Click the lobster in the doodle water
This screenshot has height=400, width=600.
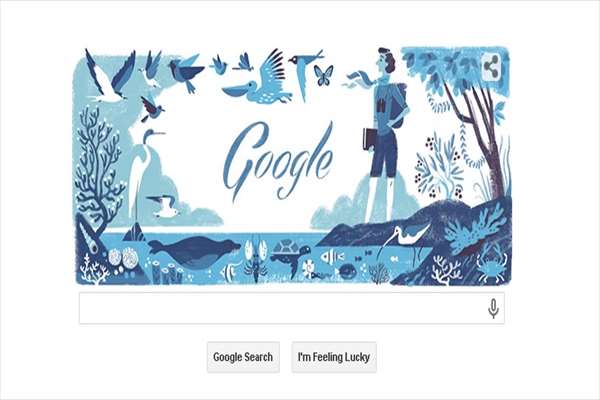[254, 256]
